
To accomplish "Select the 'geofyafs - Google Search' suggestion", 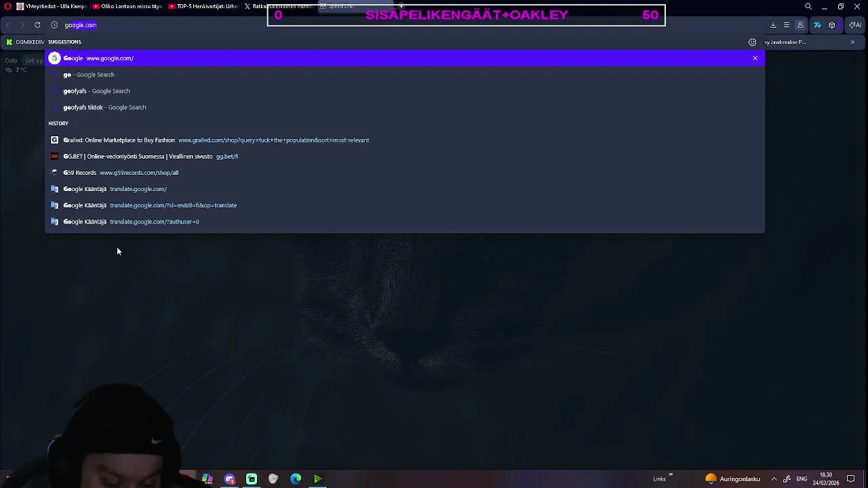I will pos(405,91).
